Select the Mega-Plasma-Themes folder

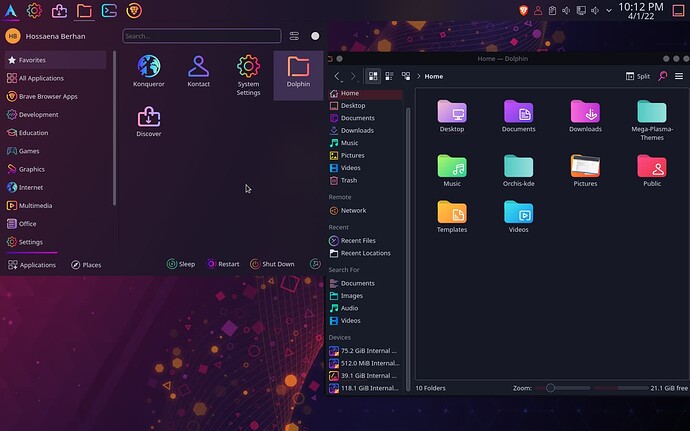coord(652,120)
